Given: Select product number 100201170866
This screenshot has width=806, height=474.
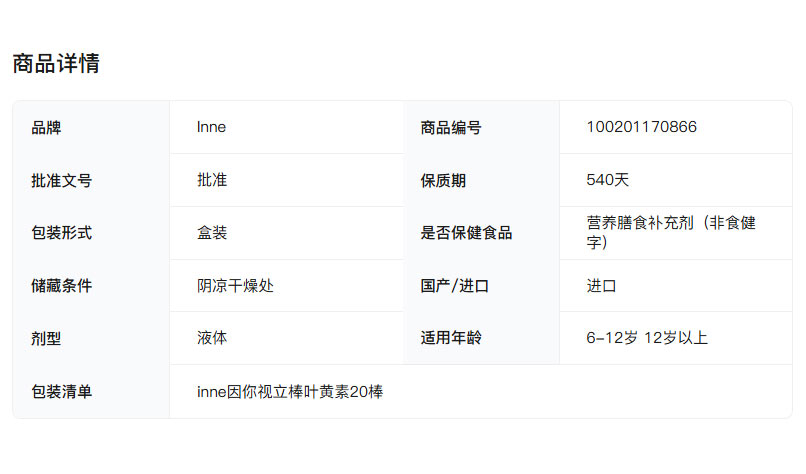Looking at the screenshot, I should click(641, 127).
